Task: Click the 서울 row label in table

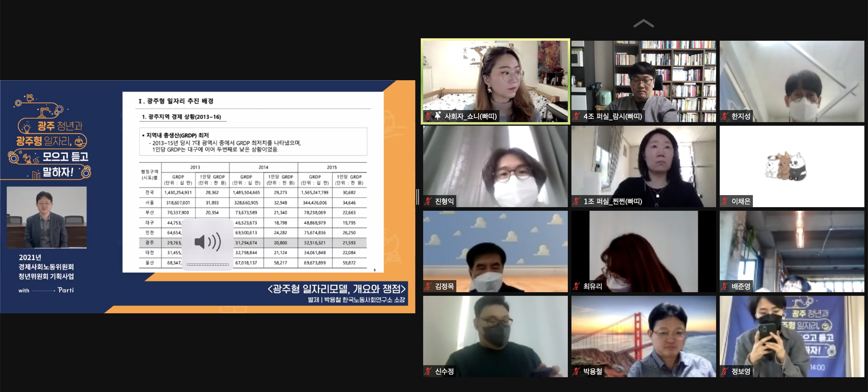Action: pos(149,203)
